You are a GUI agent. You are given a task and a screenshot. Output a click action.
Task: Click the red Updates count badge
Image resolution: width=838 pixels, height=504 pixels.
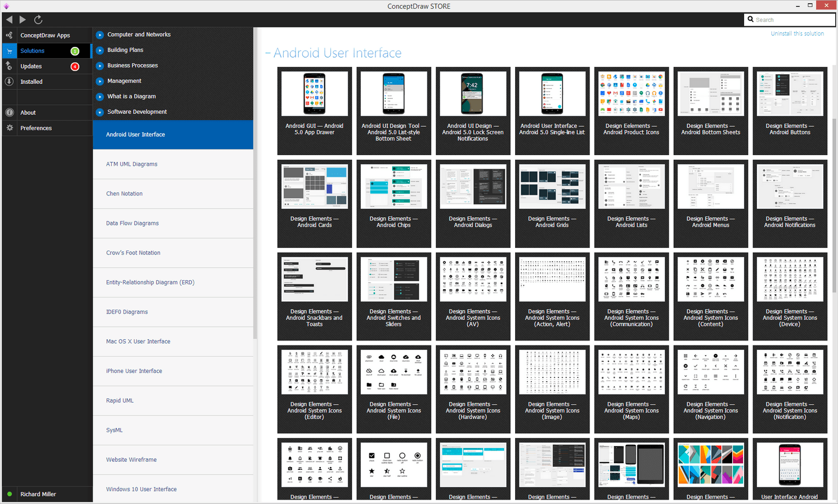tap(75, 66)
